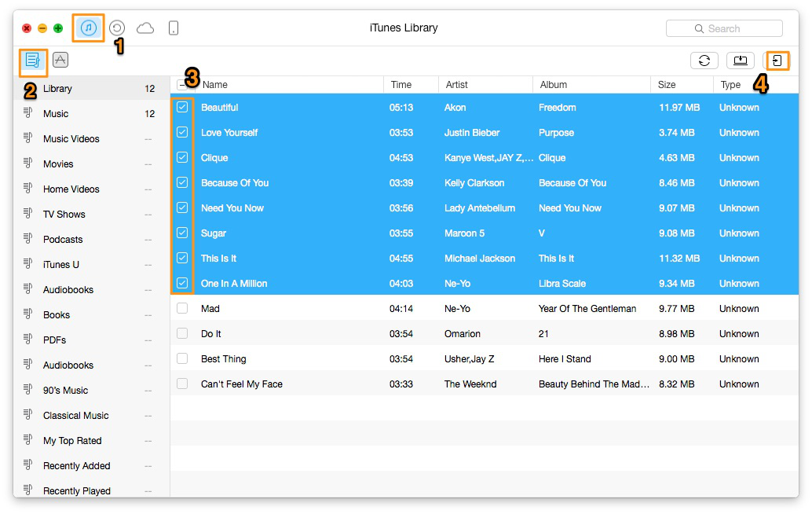This screenshot has width=812, height=514.
Task: Check the Mad song checkbox
Action: pyautogui.click(x=182, y=308)
